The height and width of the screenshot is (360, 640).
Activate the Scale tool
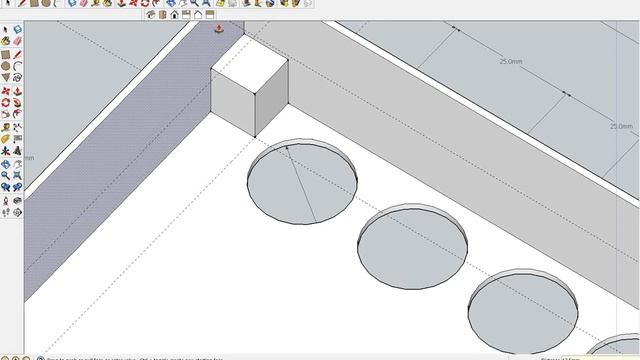coord(5,114)
